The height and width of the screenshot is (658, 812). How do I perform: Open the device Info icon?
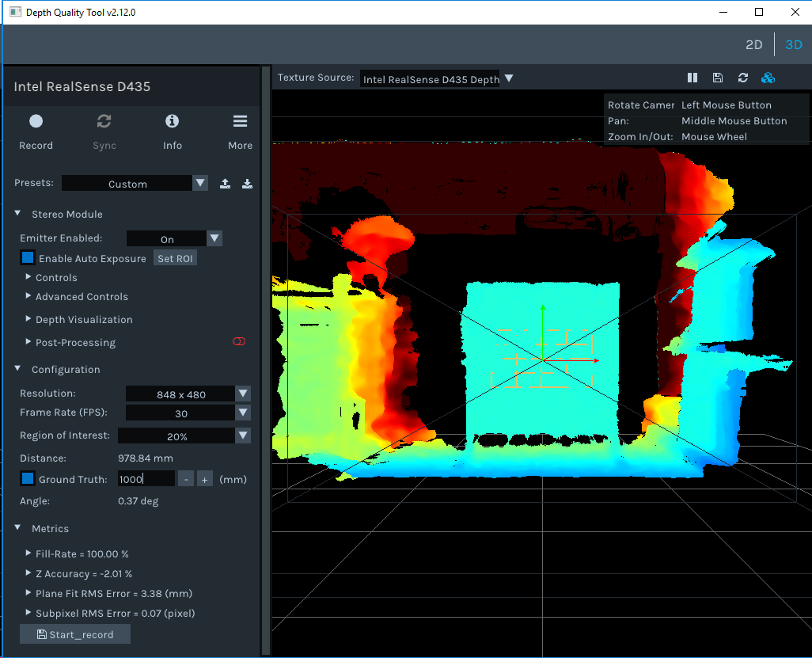coord(172,121)
